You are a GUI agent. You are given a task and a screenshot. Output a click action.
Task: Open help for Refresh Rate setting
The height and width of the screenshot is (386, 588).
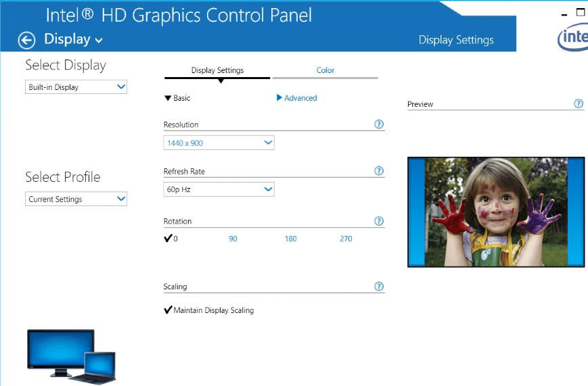(x=379, y=171)
